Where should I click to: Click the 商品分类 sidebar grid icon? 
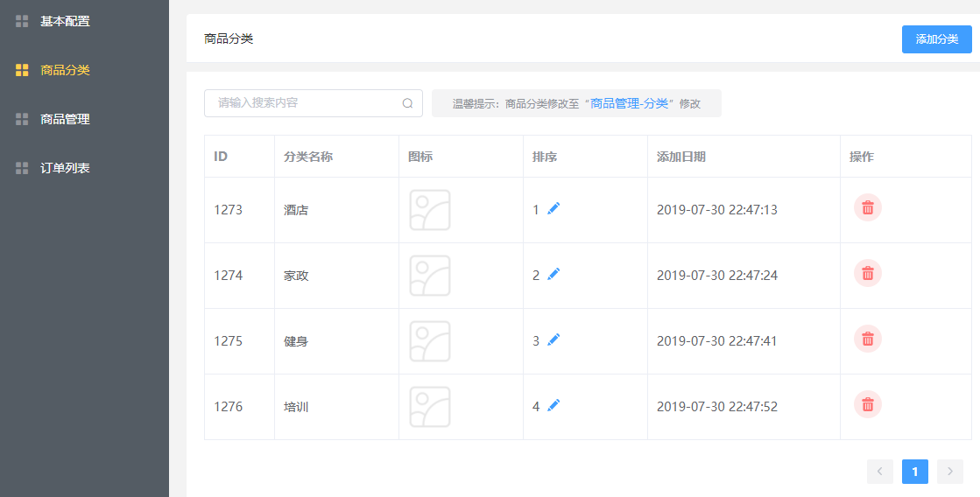22,70
